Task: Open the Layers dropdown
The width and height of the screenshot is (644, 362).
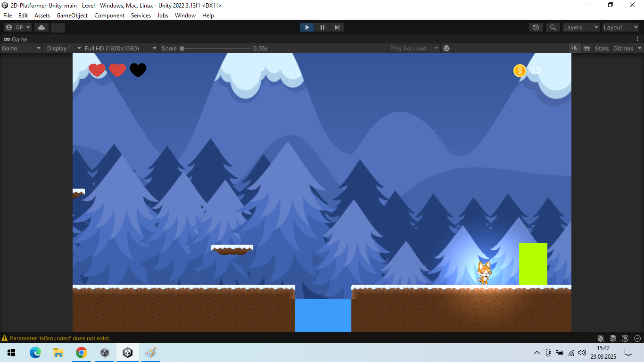Action: [x=581, y=27]
